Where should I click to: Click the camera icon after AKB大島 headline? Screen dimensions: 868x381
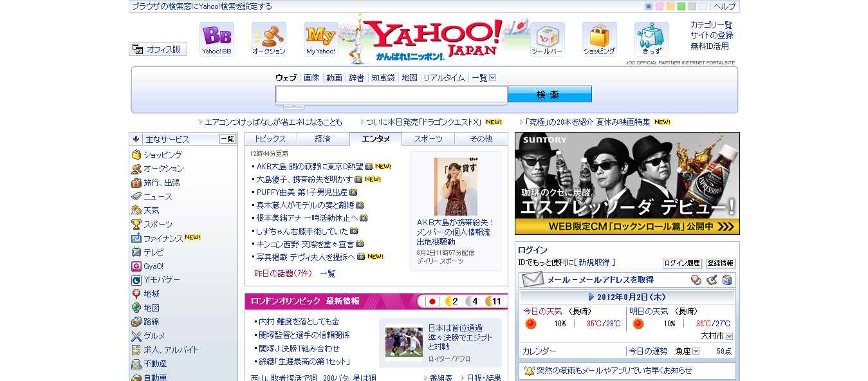(x=369, y=167)
